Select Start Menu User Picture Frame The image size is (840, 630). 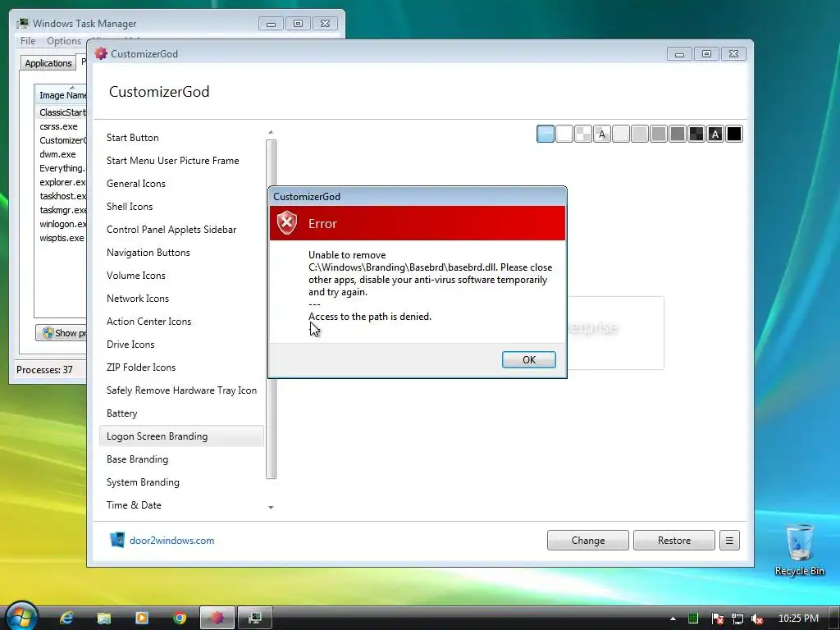pyautogui.click(x=181, y=161)
